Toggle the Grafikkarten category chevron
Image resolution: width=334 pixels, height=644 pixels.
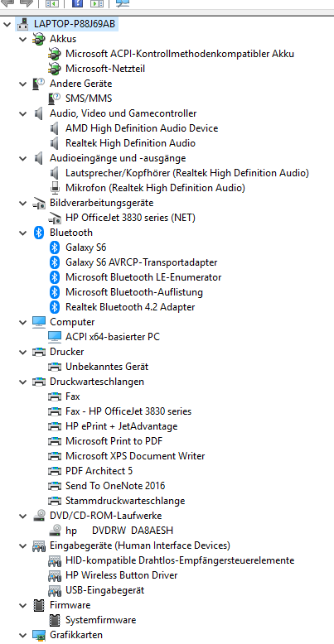(x=22, y=635)
